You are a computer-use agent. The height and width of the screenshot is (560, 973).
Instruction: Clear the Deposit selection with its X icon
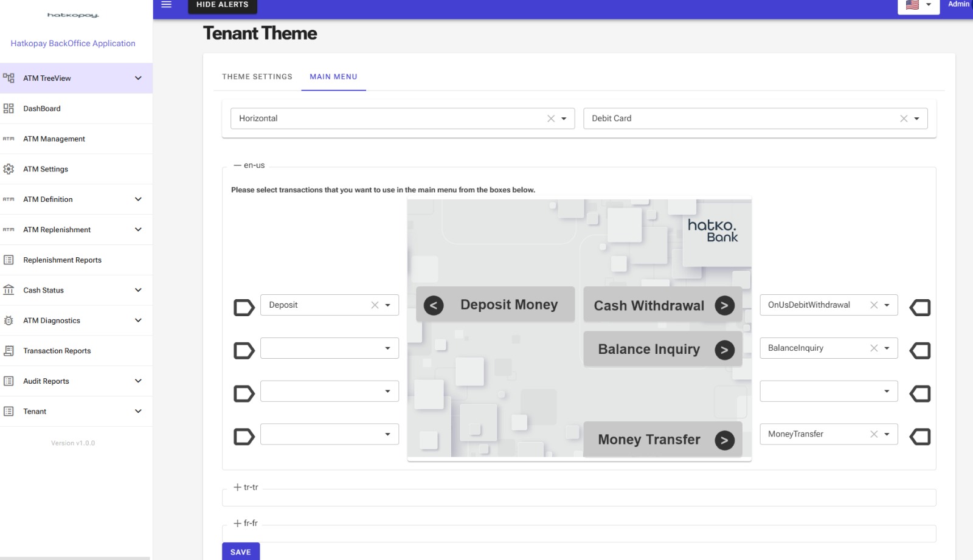click(375, 305)
